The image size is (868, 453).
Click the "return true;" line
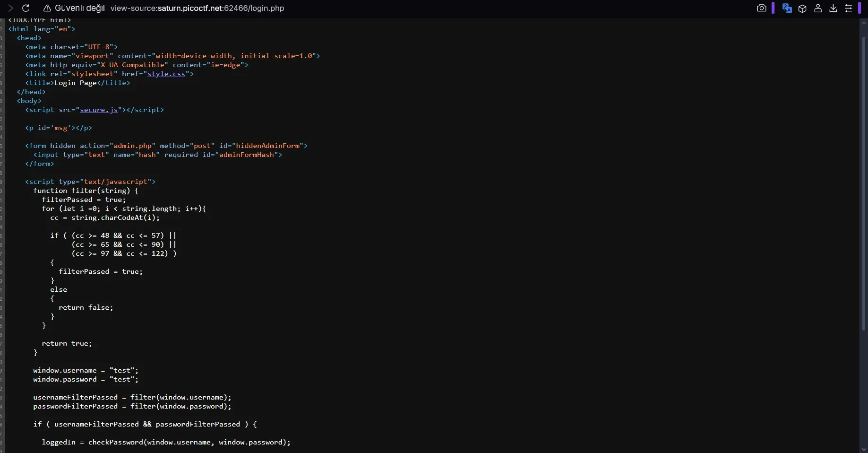(x=67, y=343)
